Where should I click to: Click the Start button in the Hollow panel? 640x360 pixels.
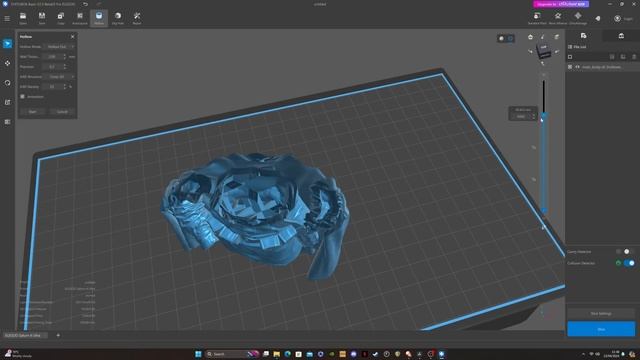[x=33, y=111]
